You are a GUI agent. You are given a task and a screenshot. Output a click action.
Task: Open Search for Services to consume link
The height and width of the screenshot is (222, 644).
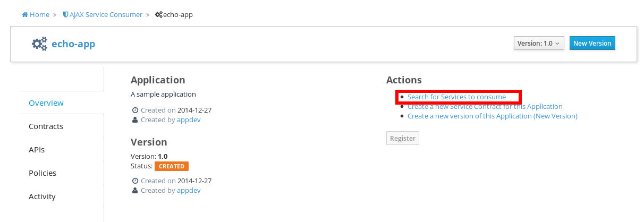456,97
